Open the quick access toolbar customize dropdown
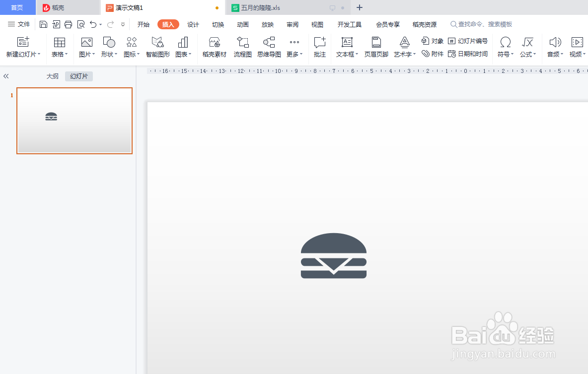Viewport: 588px width, 374px height. 123,25
